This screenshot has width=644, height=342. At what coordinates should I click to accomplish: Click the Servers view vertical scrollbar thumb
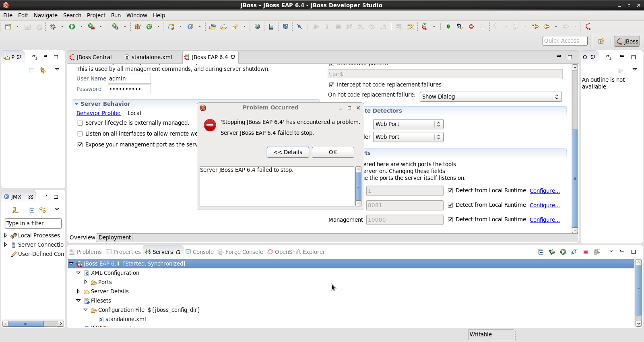pos(638,290)
